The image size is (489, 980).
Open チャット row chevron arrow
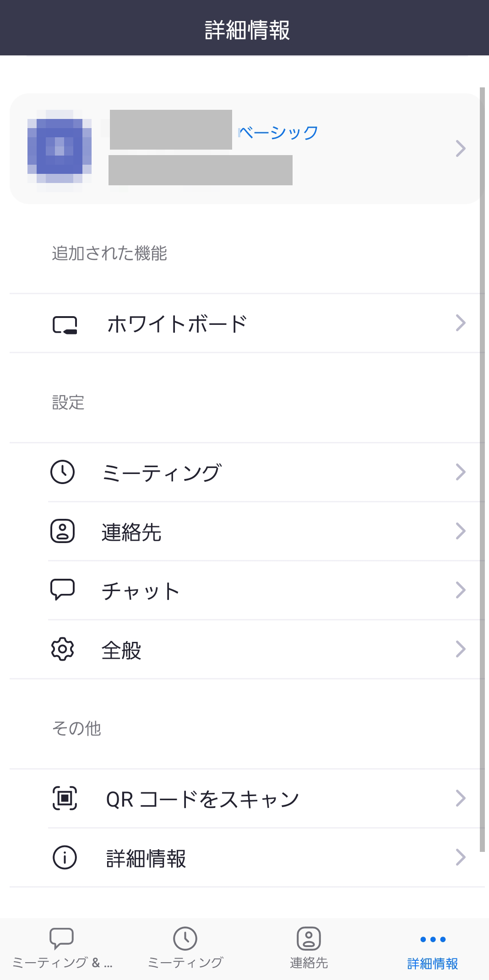[461, 590]
